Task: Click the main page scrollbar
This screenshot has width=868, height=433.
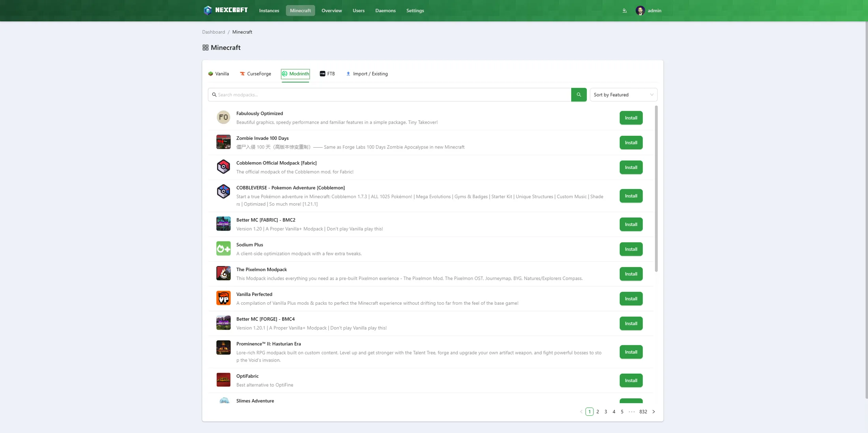Action: (x=866, y=210)
